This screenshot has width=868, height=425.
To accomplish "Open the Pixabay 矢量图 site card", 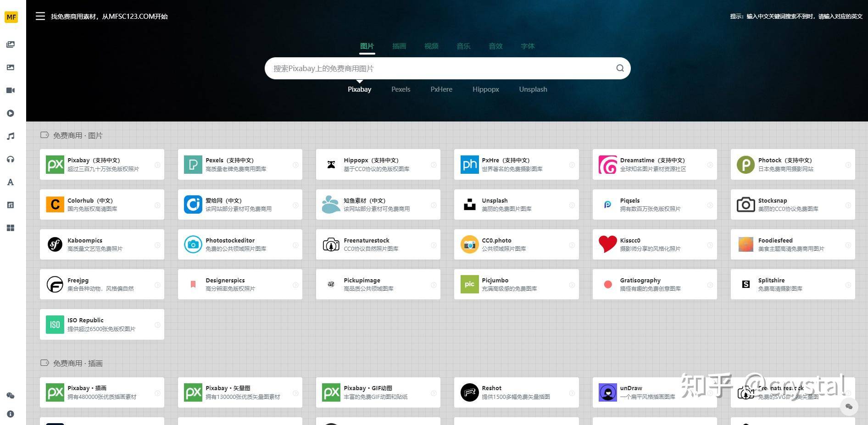I will click(x=240, y=392).
